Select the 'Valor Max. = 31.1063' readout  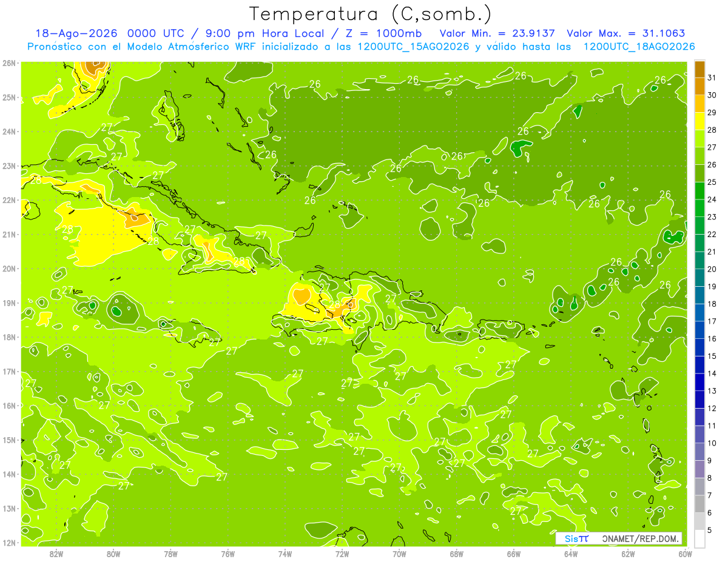[626, 33]
